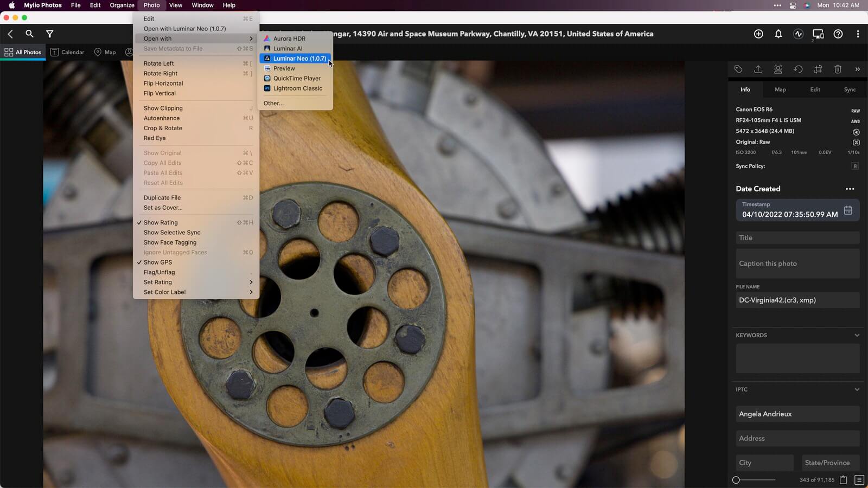Click the trash delete icon
The image size is (868, 488).
point(838,69)
